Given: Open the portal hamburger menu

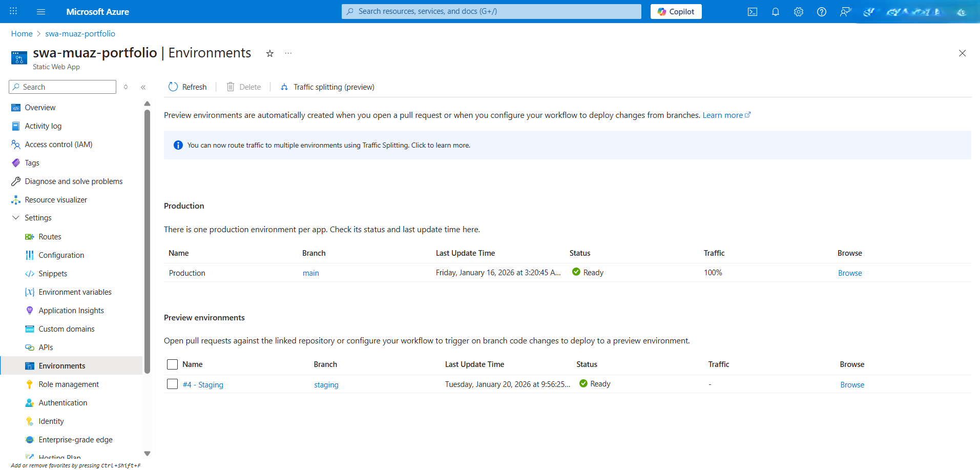Looking at the screenshot, I should tap(40, 11).
